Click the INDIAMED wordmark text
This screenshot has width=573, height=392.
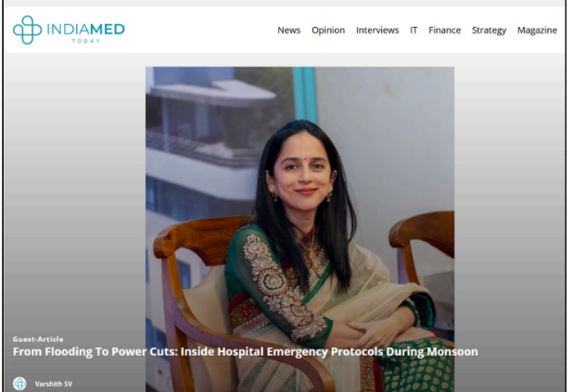pos(86,30)
